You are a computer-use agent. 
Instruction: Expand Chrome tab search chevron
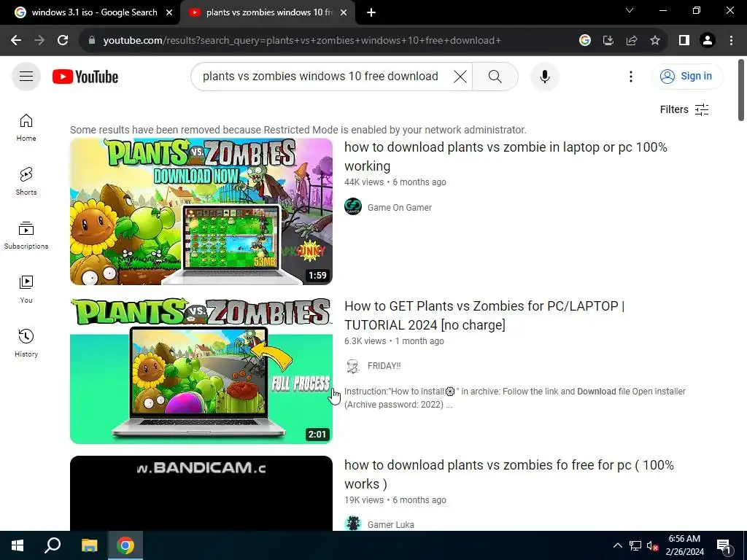pos(630,10)
